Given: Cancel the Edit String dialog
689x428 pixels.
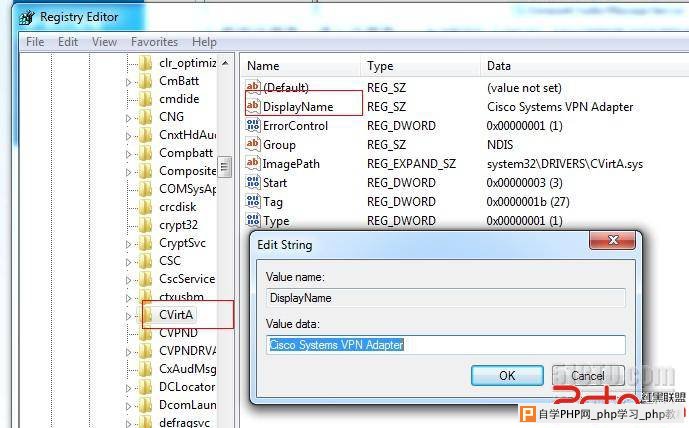Looking at the screenshot, I should [x=588, y=376].
